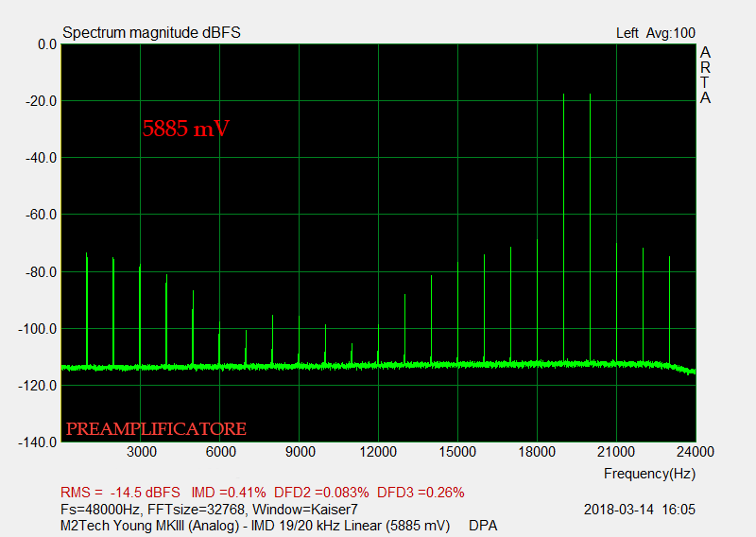Click the 19 kHz test tone peak
Viewport: 756px width, 537px height.
(563, 227)
